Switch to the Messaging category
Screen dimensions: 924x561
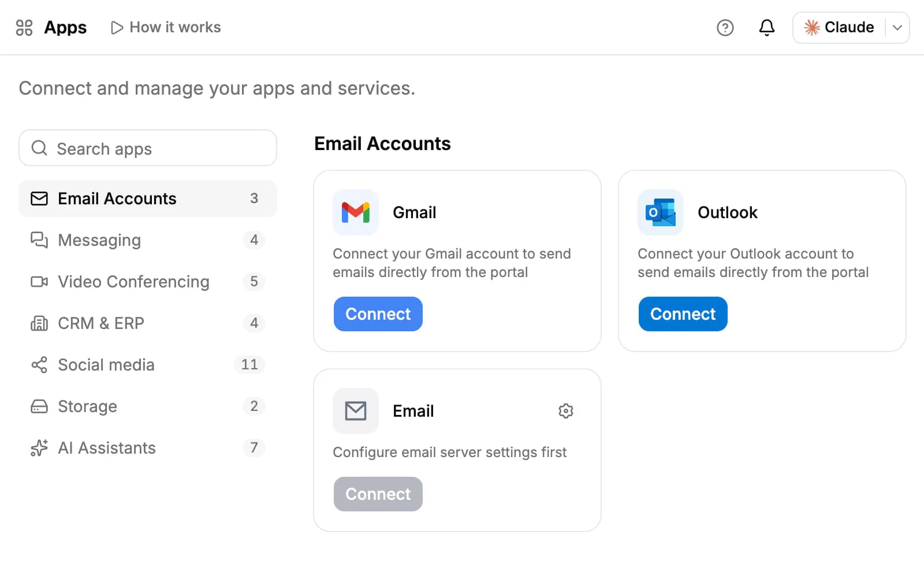pos(148,240)
